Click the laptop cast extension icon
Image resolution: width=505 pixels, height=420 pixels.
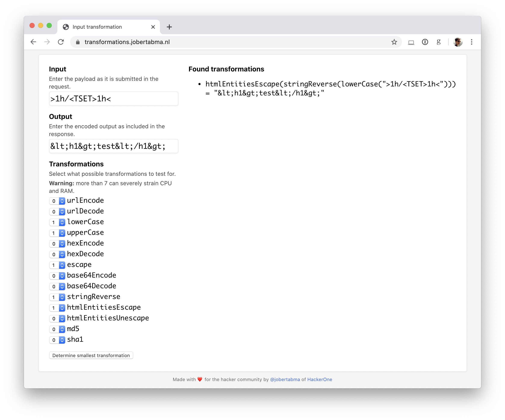411,42
